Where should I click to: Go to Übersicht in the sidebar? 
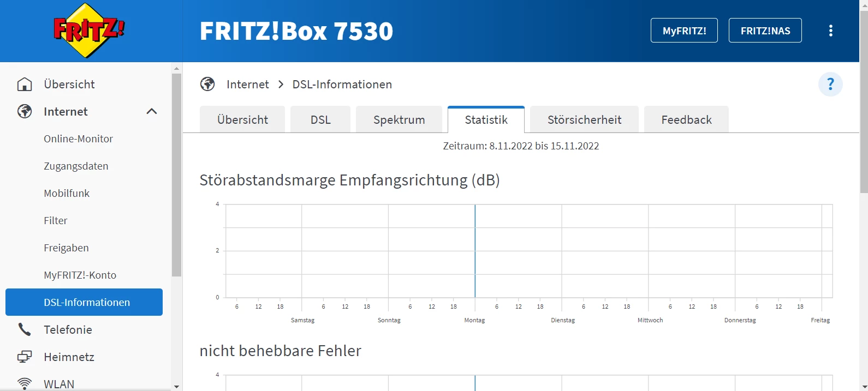[69, 84]
